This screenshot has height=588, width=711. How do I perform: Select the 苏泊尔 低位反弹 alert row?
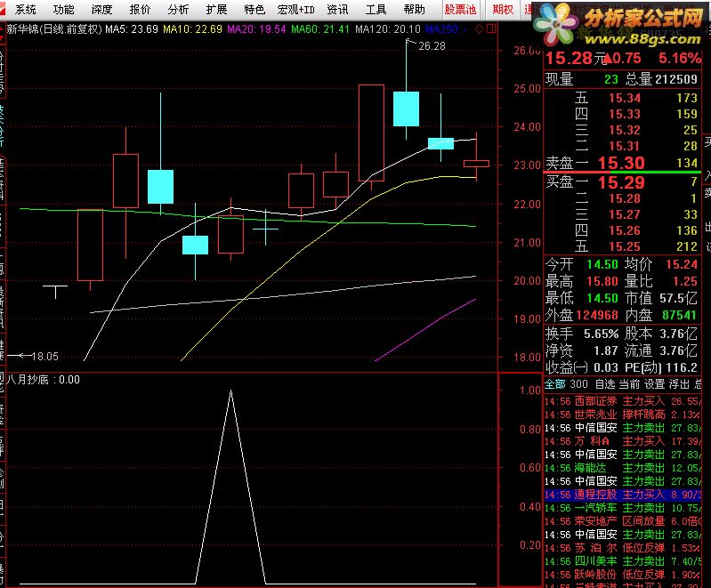click(623, 548)
